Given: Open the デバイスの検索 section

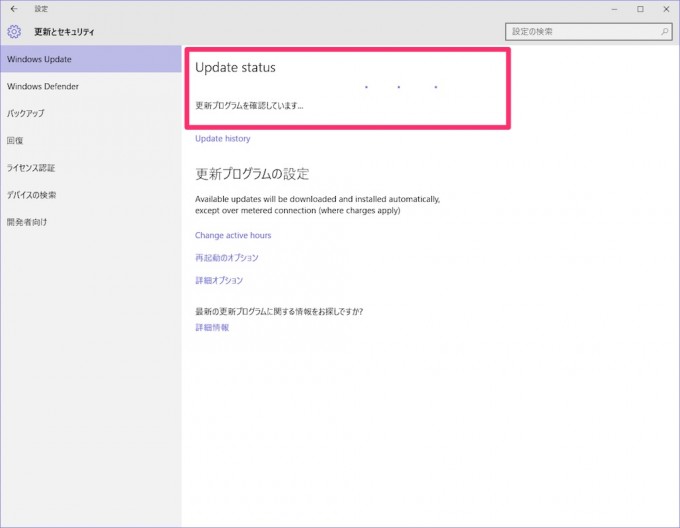Looking at the screenshot, I should click(91, 195).
